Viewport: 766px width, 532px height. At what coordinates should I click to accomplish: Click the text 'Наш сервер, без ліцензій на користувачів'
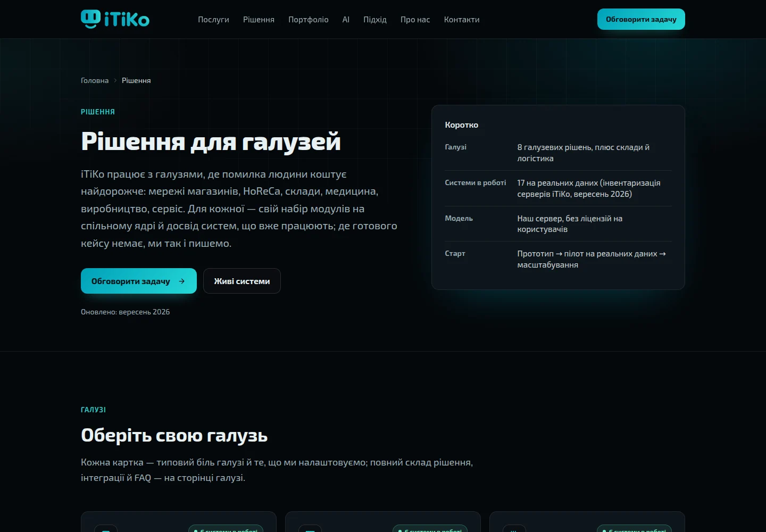570,224
